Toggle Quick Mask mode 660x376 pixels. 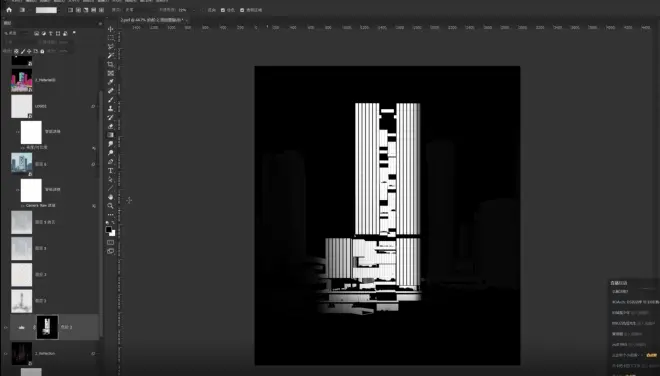point(111,243)
